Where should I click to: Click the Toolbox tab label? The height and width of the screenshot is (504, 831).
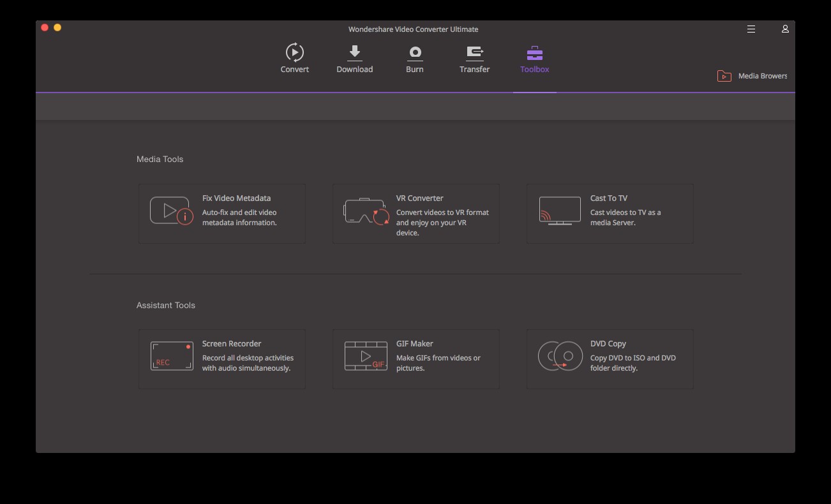[534, 70]
